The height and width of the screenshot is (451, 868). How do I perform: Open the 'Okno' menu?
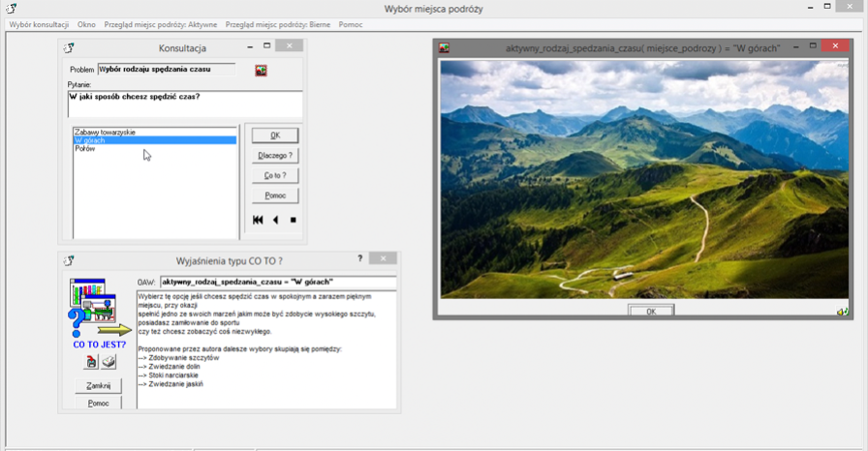[x=86, y=24]
